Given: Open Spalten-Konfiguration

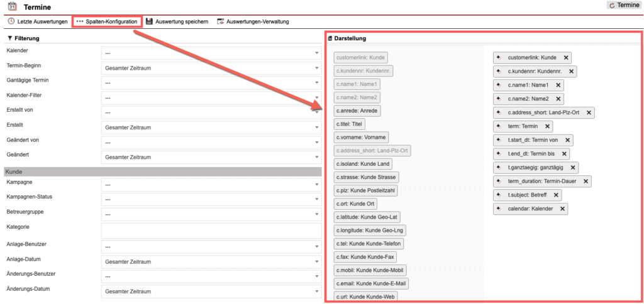Looking at the screenshot, I should point(107,21).
